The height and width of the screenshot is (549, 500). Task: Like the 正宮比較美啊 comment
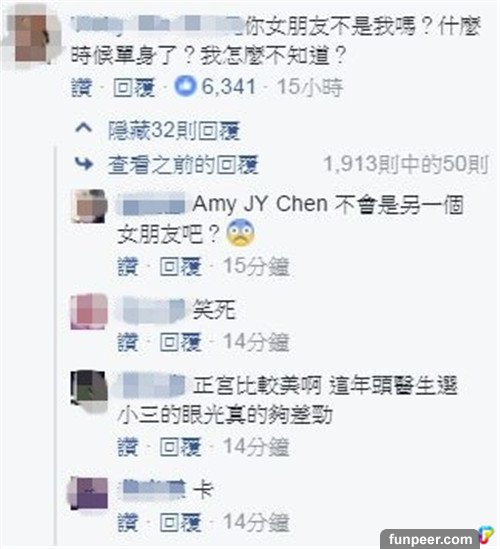click(128, 447)
